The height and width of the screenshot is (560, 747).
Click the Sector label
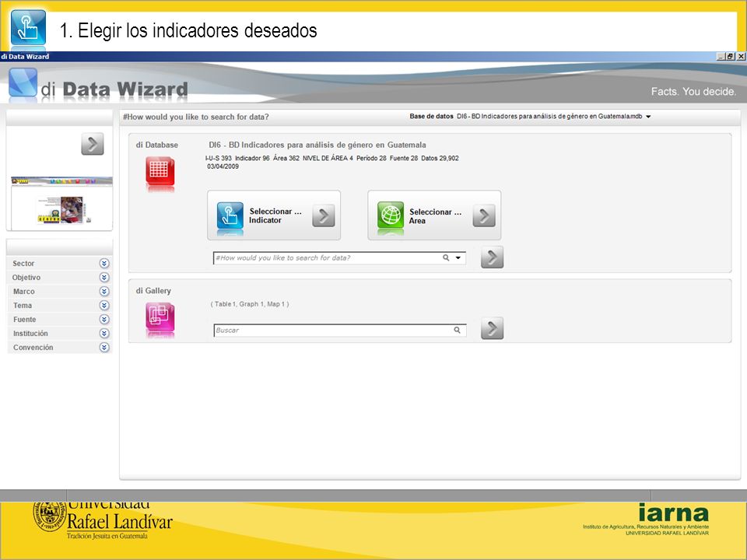click(23, 264)
